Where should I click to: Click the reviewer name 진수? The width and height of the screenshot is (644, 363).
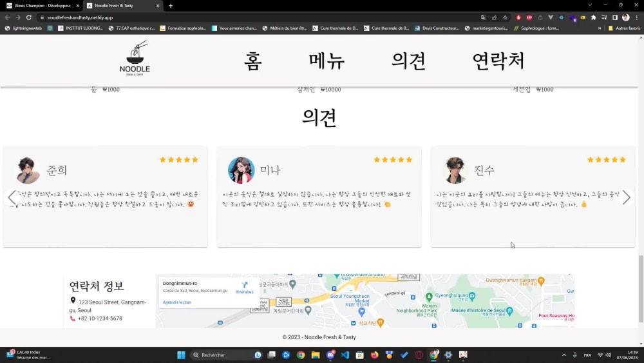pos(484,170)
